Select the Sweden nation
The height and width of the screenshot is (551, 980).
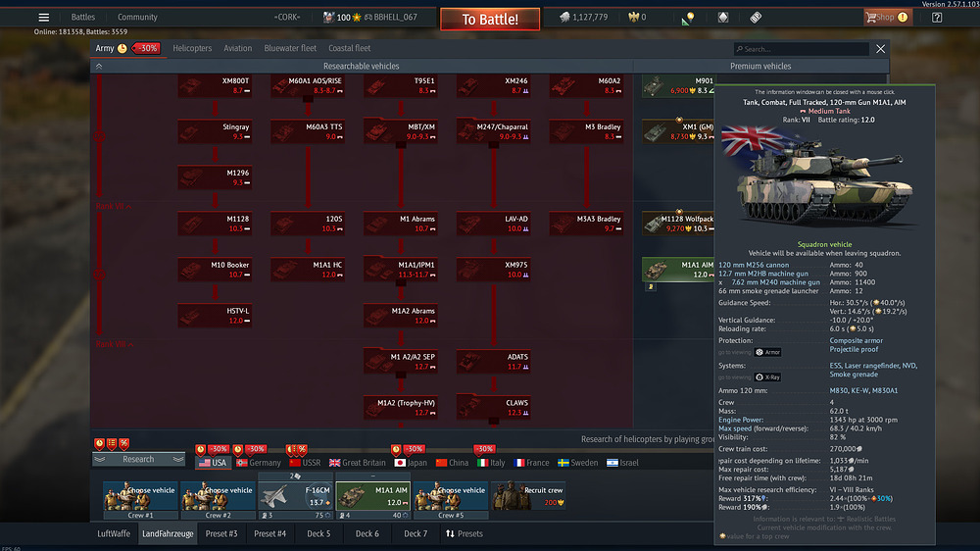pyautogui.click(x=577, y=464)
